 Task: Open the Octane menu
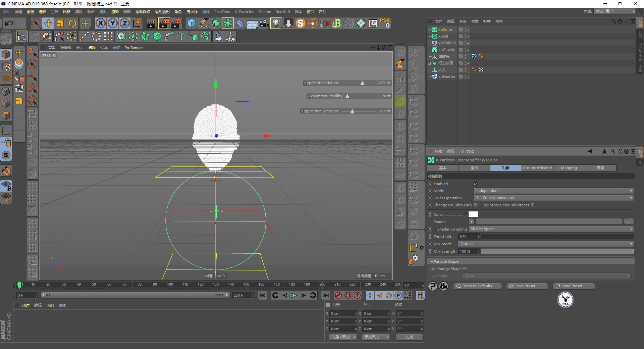pos(264,12)
